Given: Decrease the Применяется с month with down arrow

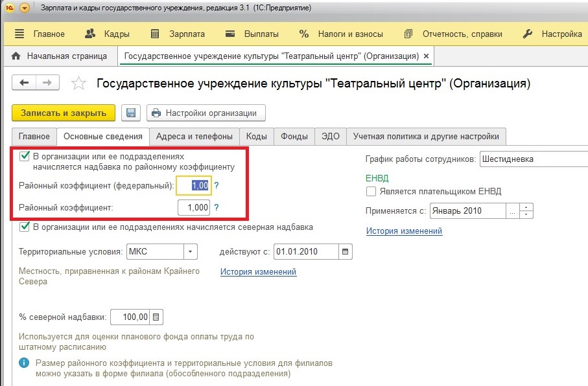Looking at the screenshot, I should tap(526, 214).
